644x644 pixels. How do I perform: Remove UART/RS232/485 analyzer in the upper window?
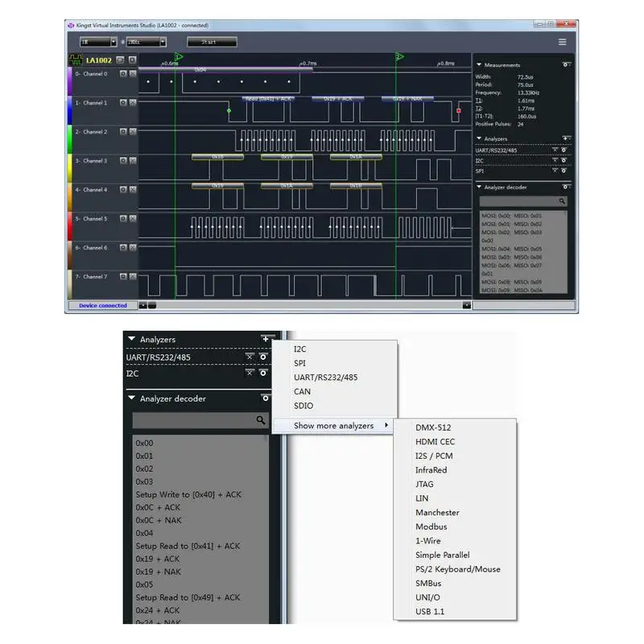coord(555,150)
